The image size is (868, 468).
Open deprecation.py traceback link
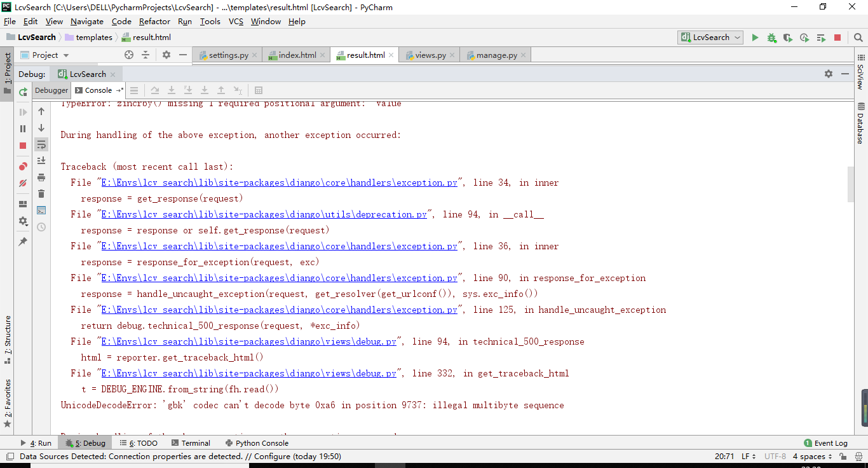264,214
